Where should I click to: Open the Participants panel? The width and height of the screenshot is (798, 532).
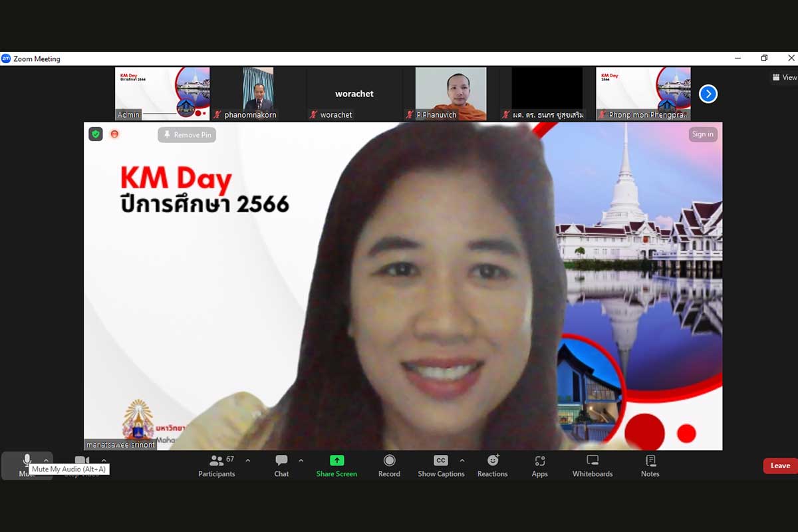point(217,465)
